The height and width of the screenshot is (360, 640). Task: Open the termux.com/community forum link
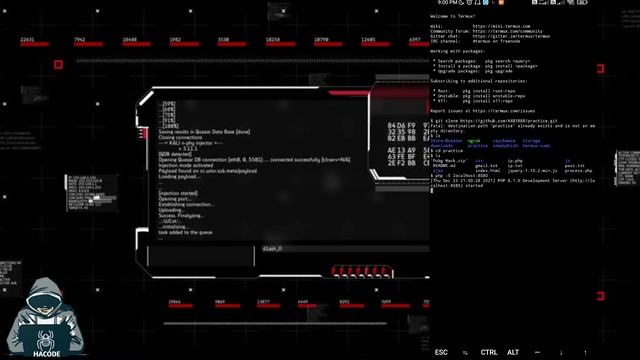508,31
